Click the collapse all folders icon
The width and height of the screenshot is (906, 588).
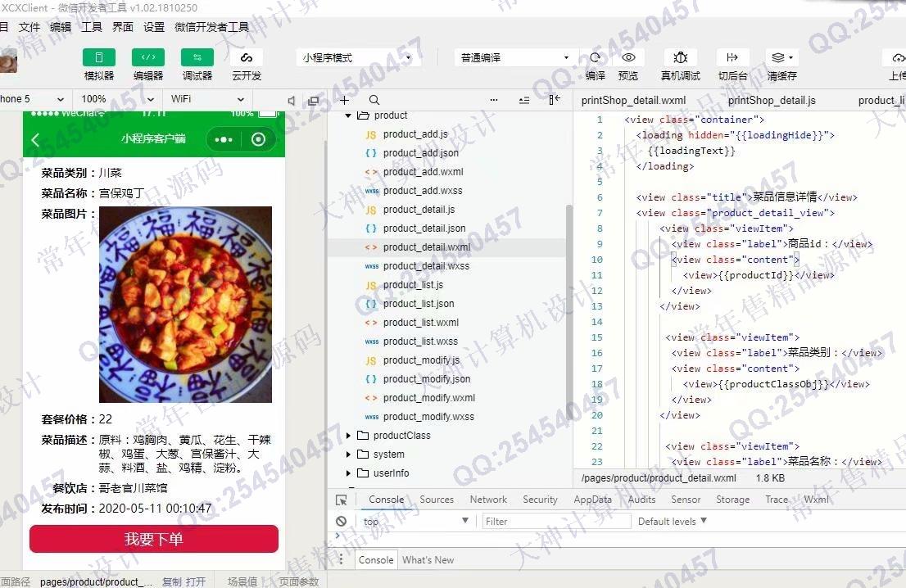point(524,101)
